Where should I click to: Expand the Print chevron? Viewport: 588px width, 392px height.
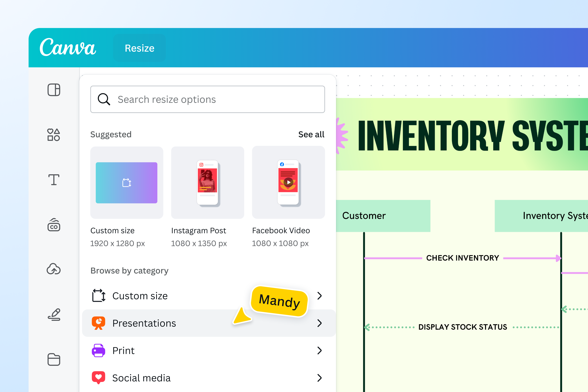click(320, 350)
